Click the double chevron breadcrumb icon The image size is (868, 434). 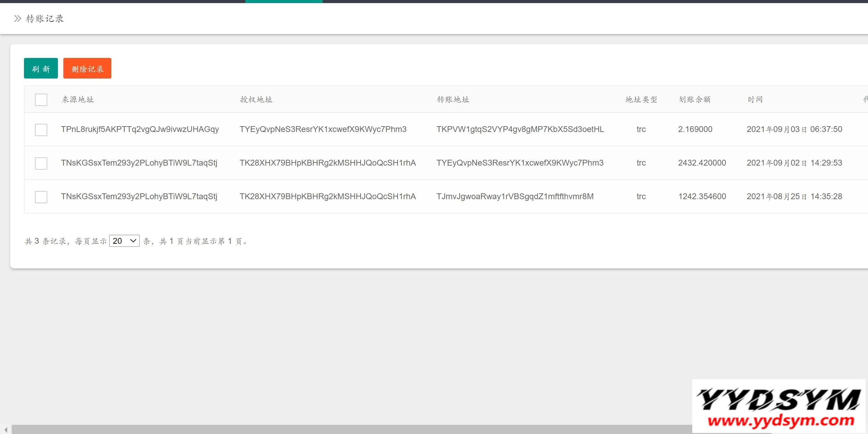coord(17,19)
